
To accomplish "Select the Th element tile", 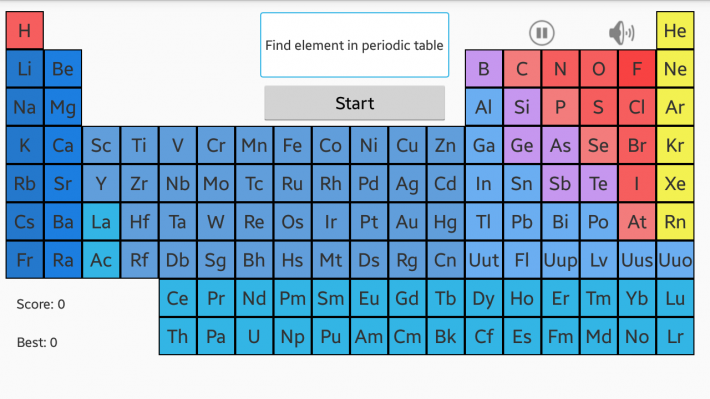I will click(178, 336).
